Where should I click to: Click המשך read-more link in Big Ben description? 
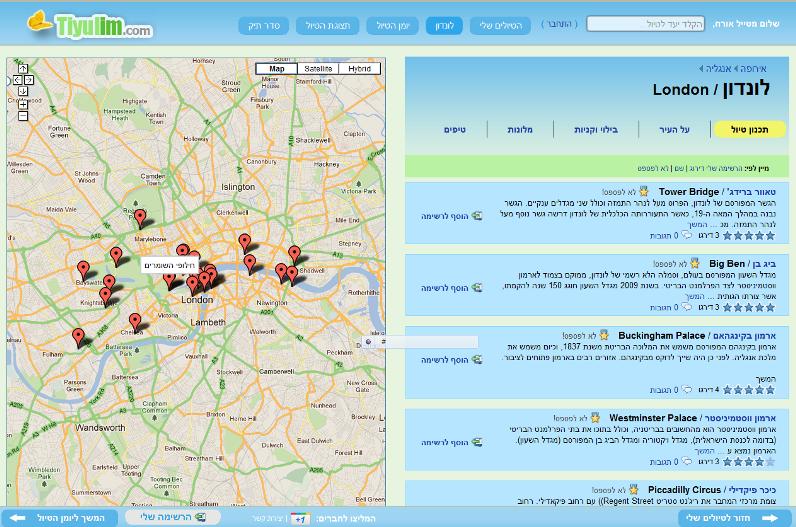point(694,296)
